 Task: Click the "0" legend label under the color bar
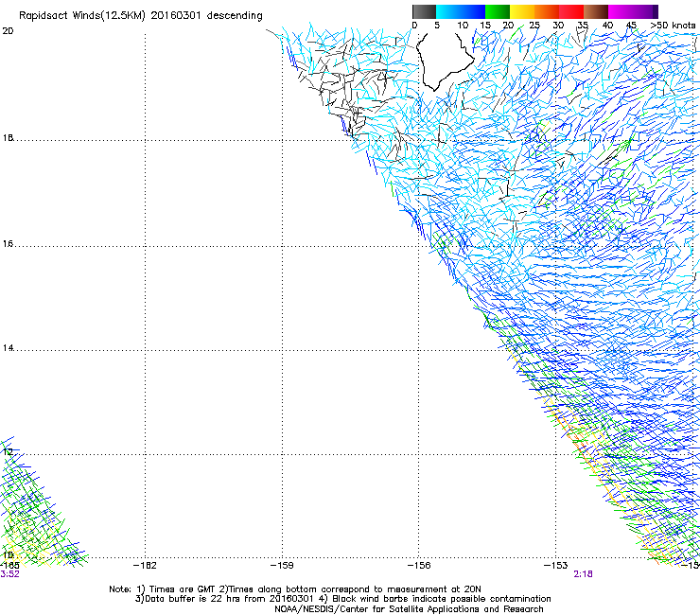tap(414, 26)
